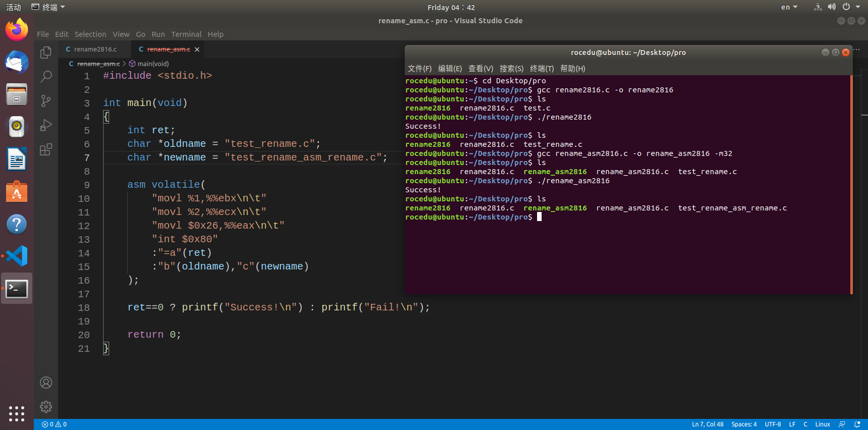Open the Selection menu
Screen dimensions: 868x430
tap(90, 34)
